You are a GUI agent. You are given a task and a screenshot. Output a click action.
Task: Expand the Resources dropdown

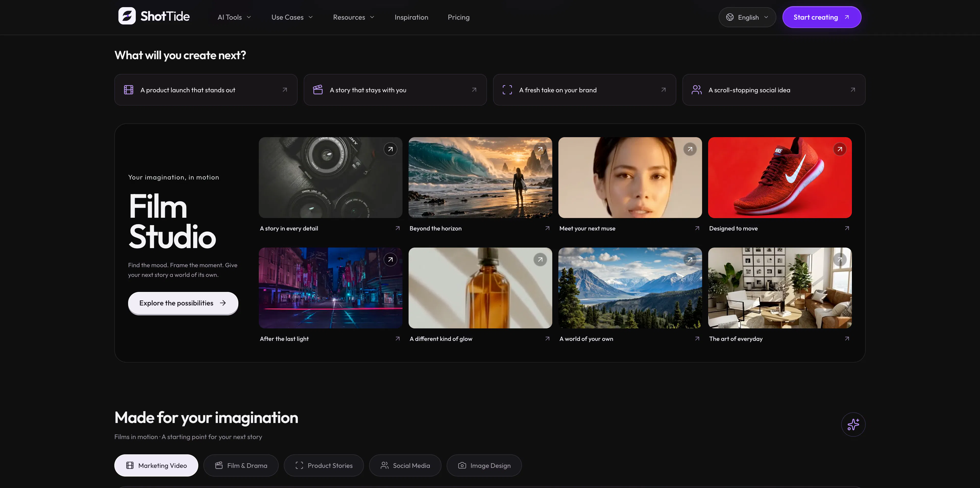click(x=353, y=17)
